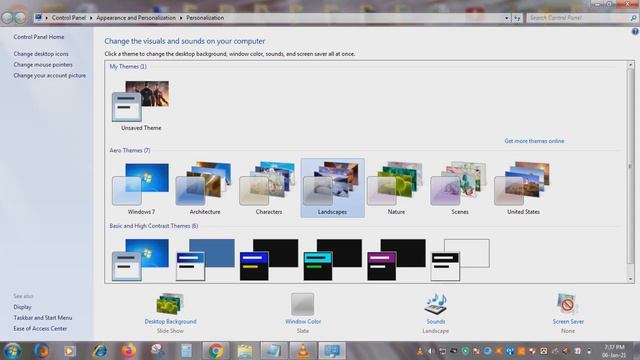The height and width of the screenshot is (360, 640).
Task: Select the Windows 7 Aero theme
Action: tap(141, 188)
